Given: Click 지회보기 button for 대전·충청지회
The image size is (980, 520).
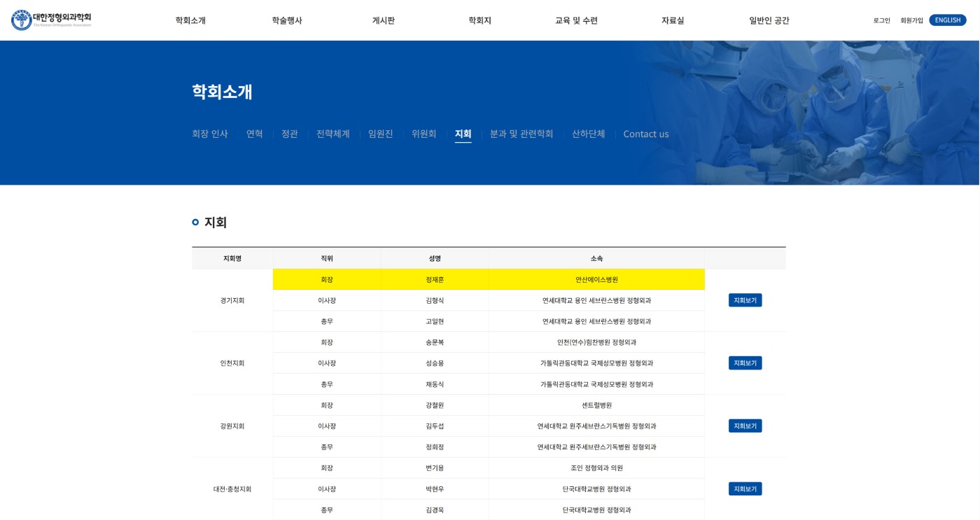Looking at the screenshot, I should [745, 489].
